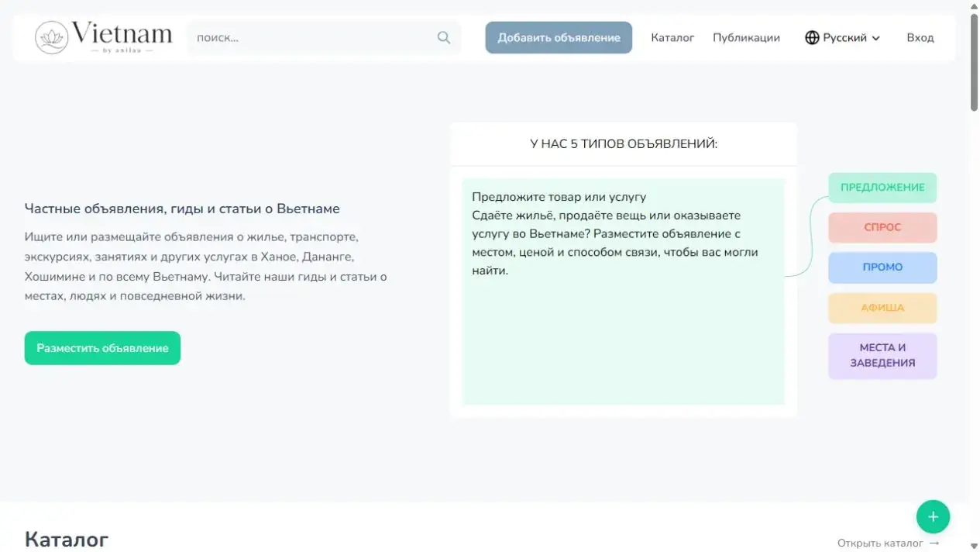Click the Каталог section heading
The height and width of the screenshot is (552, 980).
pos(67,540)
